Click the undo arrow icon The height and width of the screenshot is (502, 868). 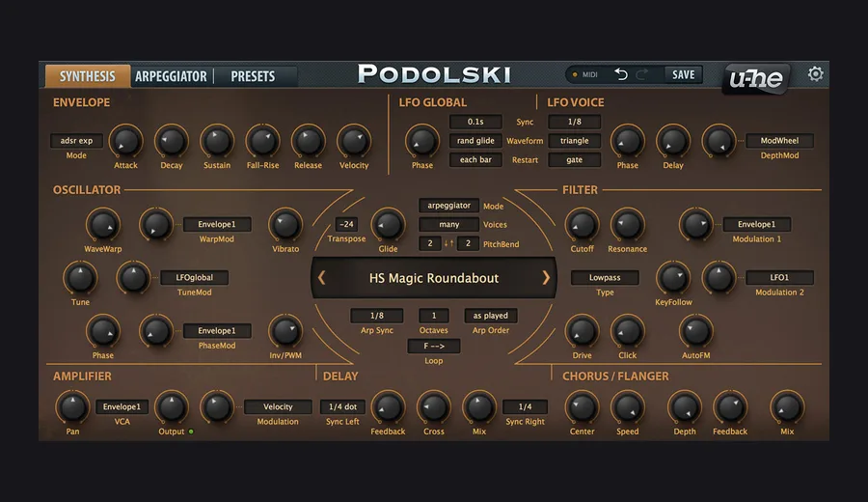pos(621,74)
